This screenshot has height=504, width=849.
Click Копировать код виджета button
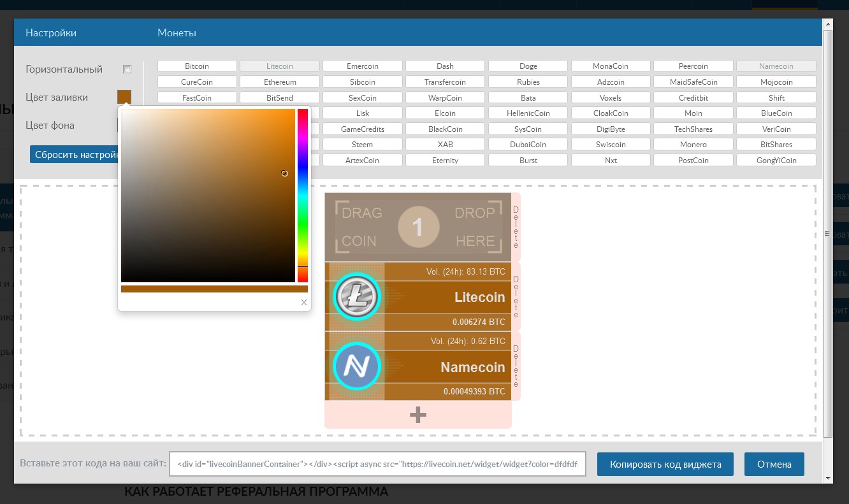[x=665, y=464]
